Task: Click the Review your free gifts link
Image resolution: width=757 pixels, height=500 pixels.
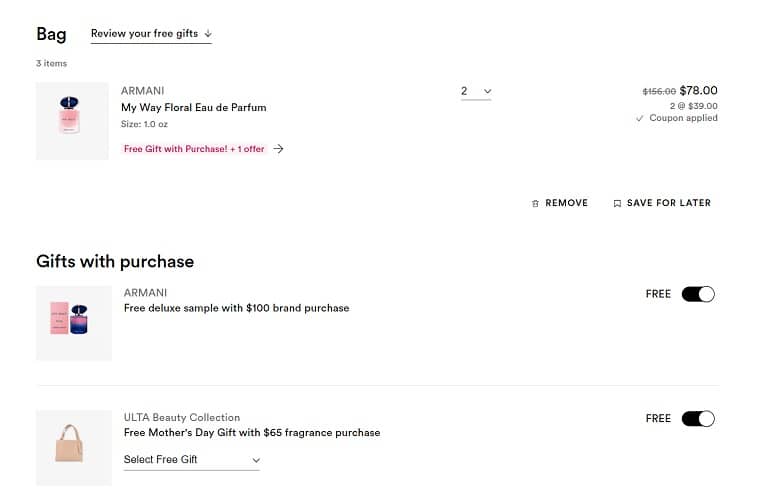Action: (x=144, y=33)
